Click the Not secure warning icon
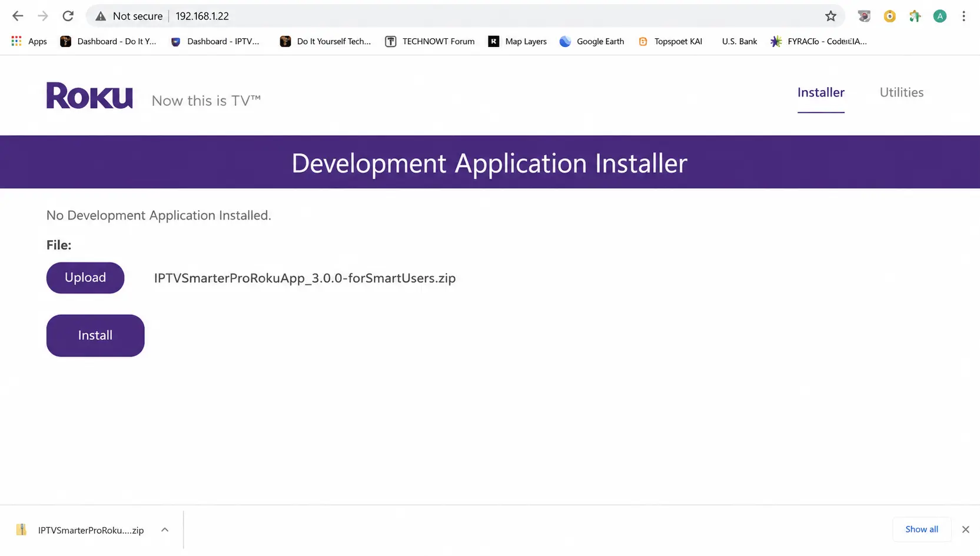This screenshot has height=556, width=980. coord(101,16)
